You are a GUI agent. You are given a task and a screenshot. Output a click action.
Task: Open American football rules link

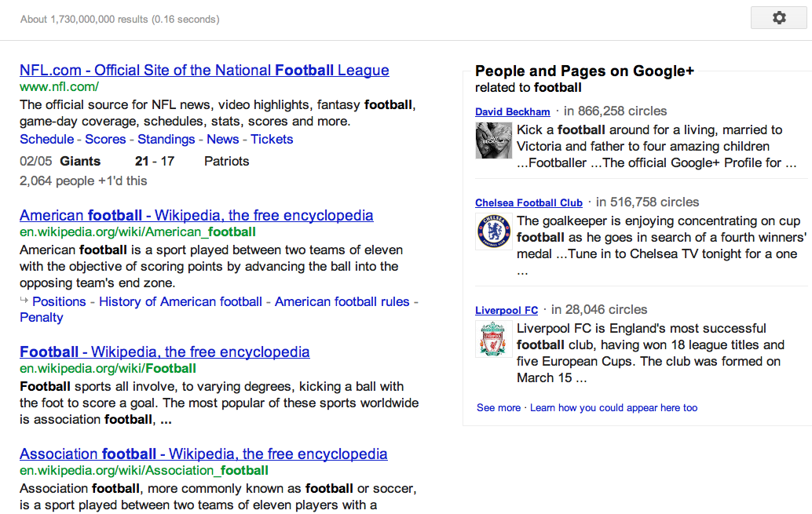[342, 302]
